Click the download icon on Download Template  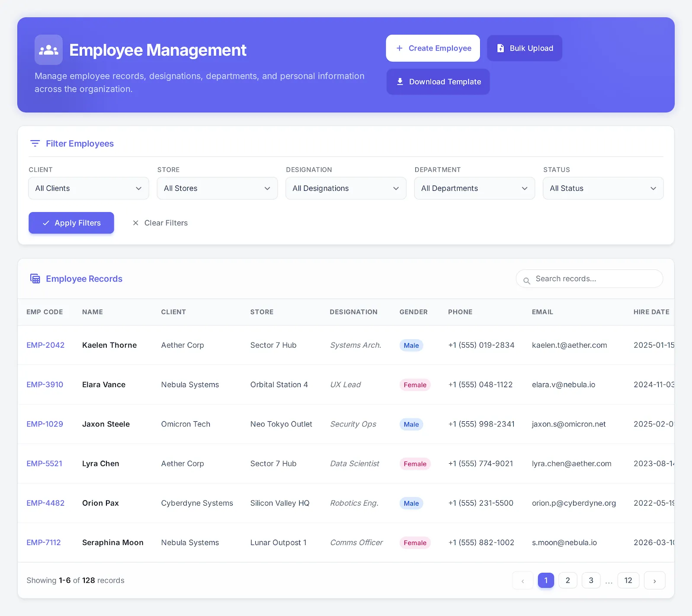tap(400, 81)
